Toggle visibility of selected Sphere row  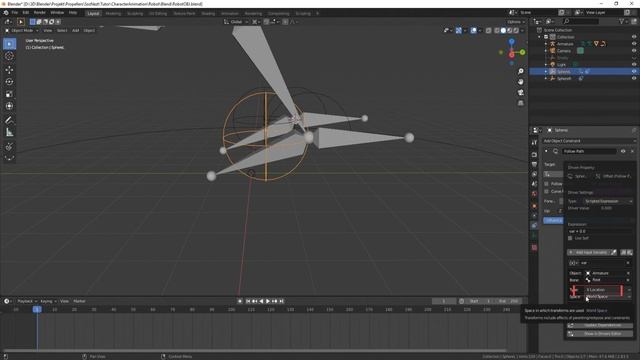(634, 71)
